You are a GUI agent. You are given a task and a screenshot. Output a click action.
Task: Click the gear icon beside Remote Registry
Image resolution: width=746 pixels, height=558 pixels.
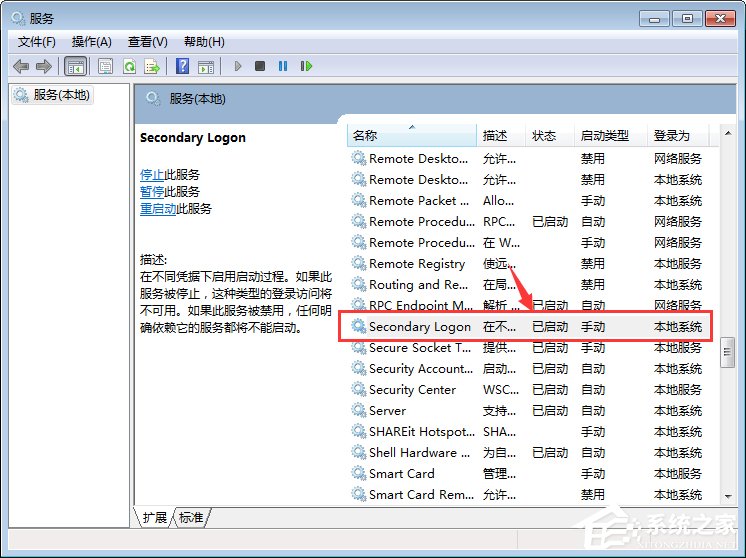click(358, 263)
